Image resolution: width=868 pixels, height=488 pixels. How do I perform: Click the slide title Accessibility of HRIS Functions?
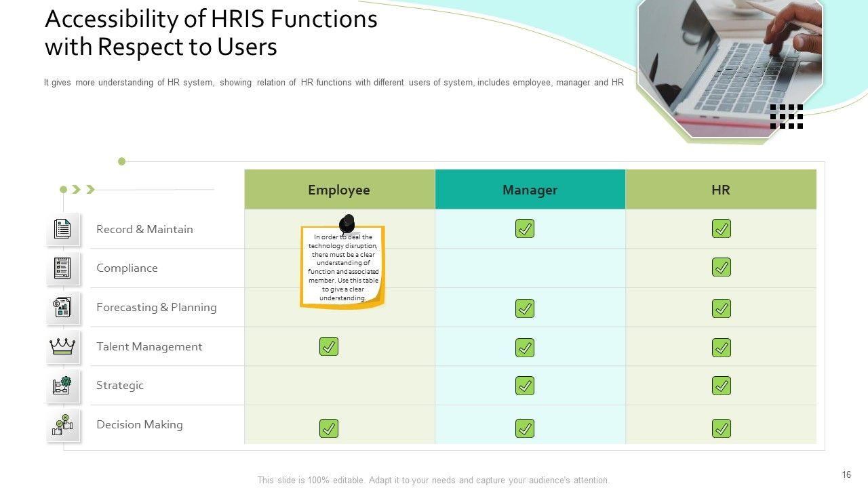[211, 33]
